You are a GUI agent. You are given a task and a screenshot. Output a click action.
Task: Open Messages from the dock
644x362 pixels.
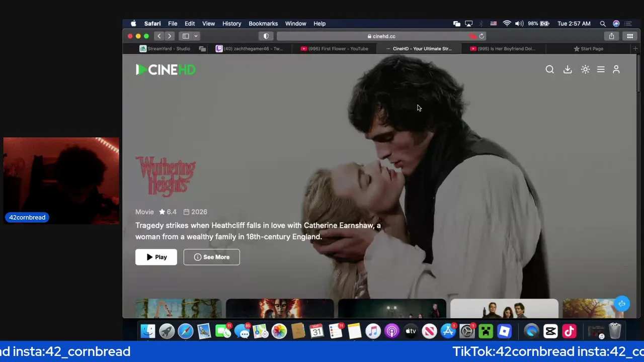click(242, 331)
